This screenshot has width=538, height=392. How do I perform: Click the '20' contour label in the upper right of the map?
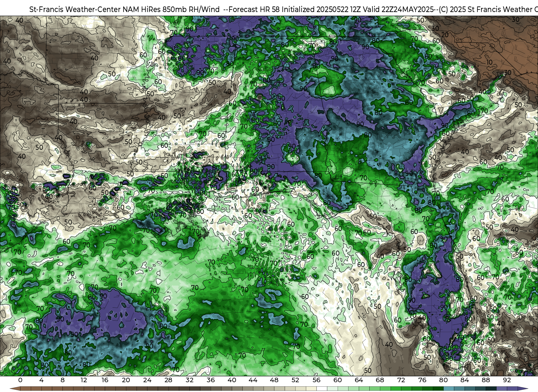click(x=445, y=35)
